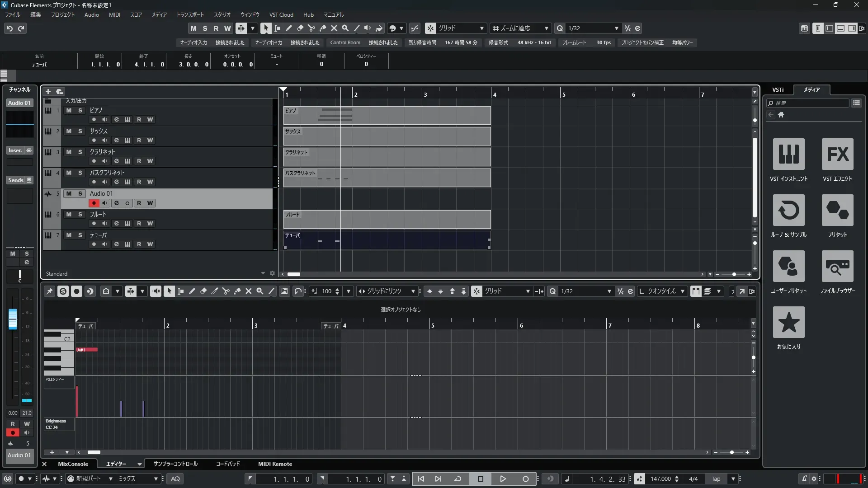This screenshot has width=868, height=488.
Task: Open VST Effects tile in media panel
Action: coord(837,154)
